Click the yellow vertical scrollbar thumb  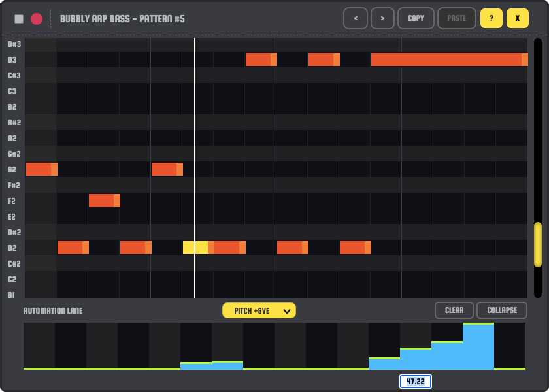coord(538,244)
